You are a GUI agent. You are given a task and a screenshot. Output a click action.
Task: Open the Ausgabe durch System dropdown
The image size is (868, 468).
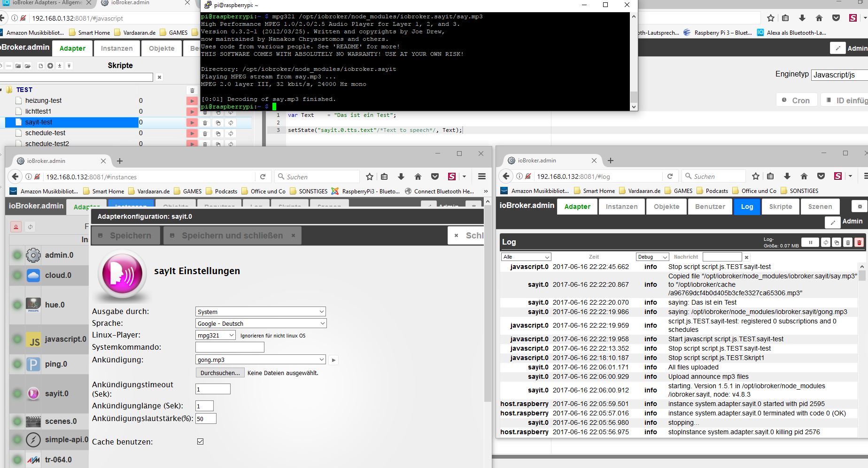point(261,312)
